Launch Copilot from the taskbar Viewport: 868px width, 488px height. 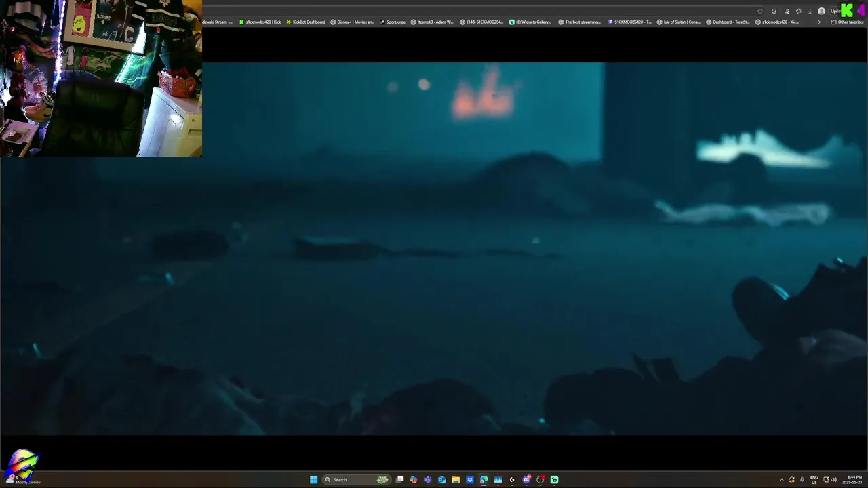point(414,480)
